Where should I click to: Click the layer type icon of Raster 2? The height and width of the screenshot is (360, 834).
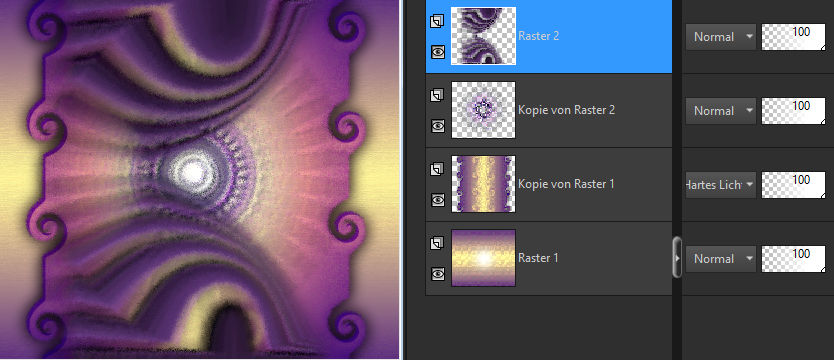tap(437, 21)
